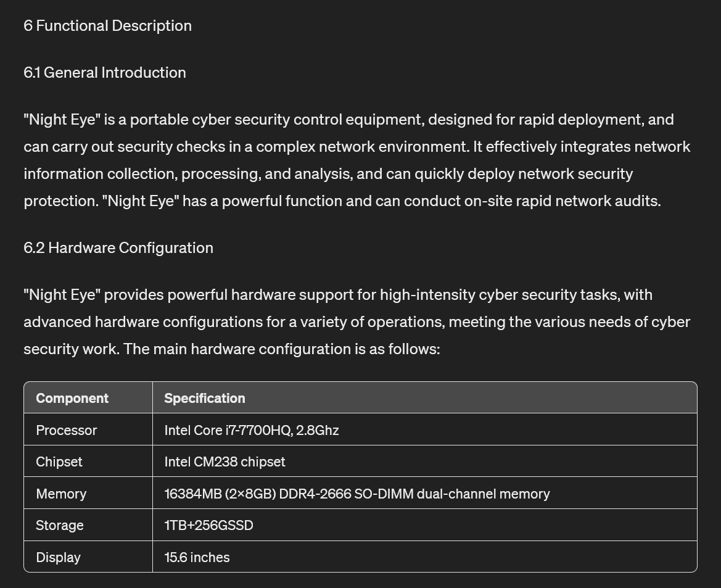The width and height of the screenshot is (721, 588).
Task: Select the 'Memory' table cell
Action: [x=88, y=493]
